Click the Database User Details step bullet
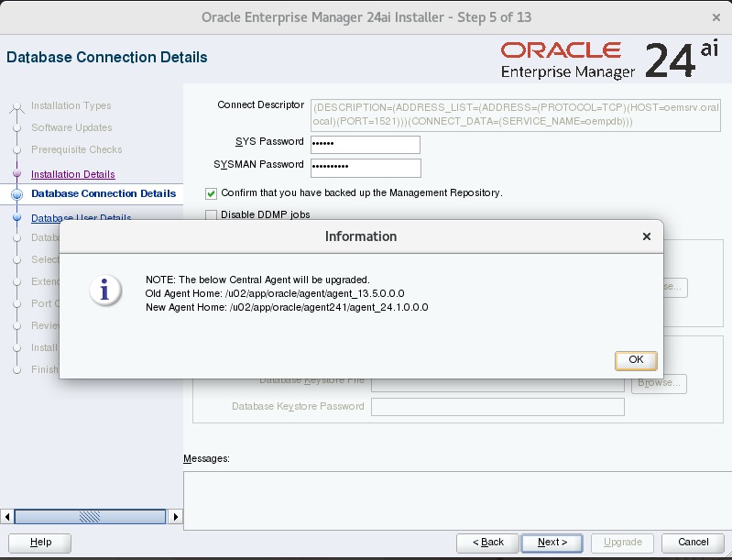Screen dimensions: 732x560 tap(17, 217)
